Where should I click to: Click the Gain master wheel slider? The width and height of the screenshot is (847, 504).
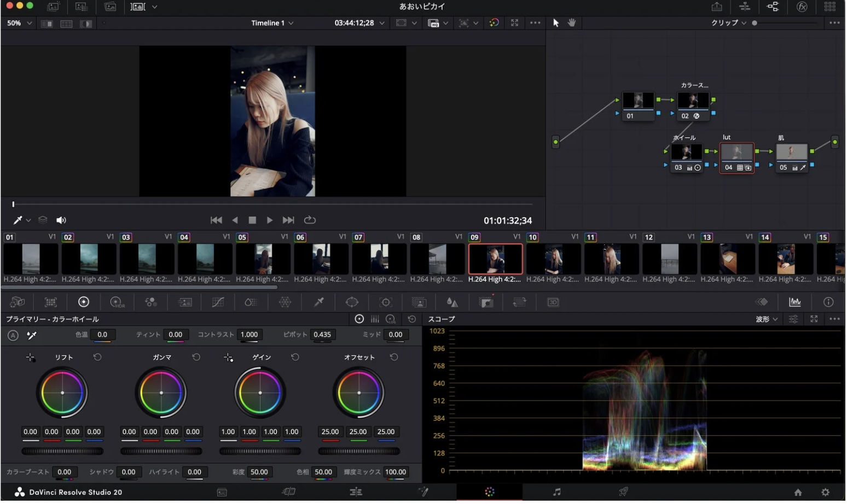[x=260, y=452]
